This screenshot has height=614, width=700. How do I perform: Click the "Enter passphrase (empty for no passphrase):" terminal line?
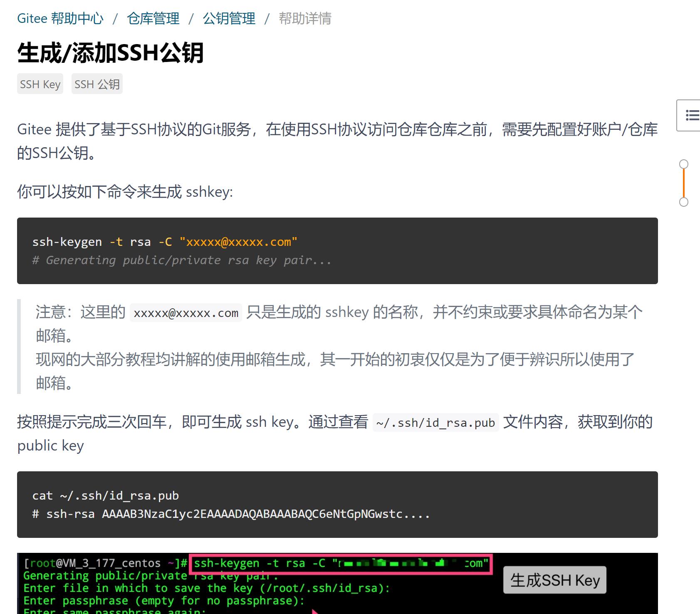click(x=164, y=601)
